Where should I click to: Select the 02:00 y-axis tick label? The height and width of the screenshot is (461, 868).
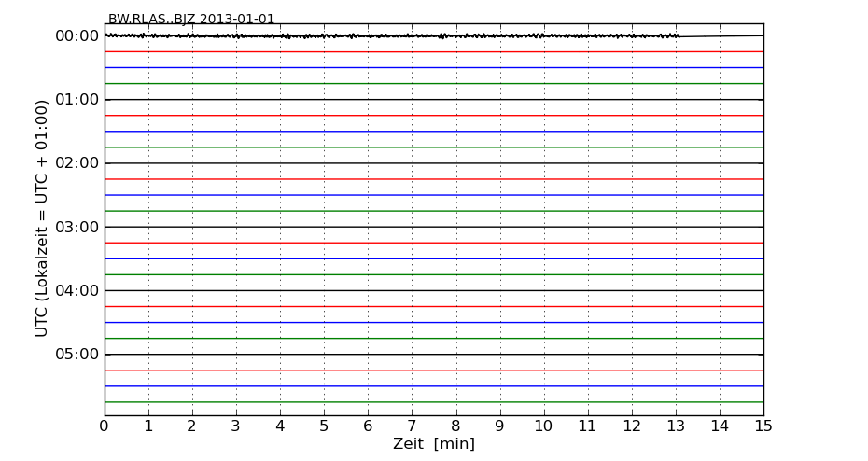coord(77,163)
